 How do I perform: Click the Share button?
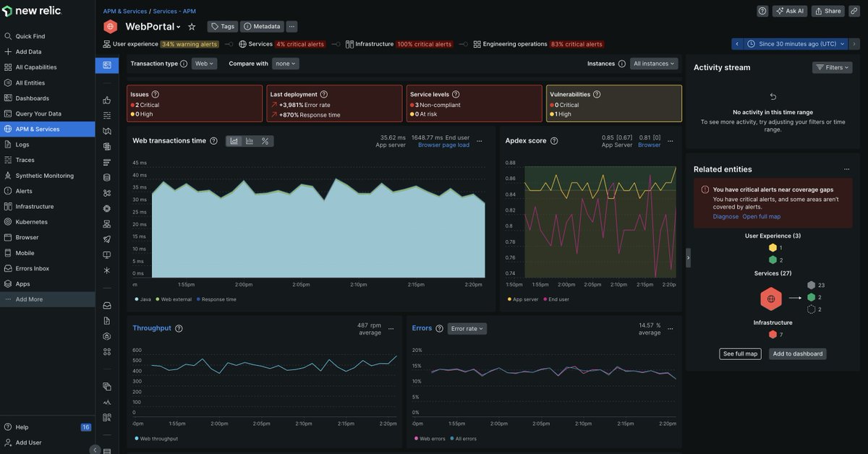(x=827, y=11)
